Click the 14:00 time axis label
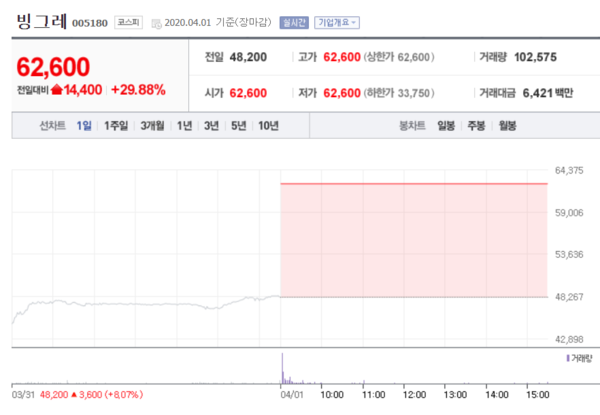Image resolution: width=600 pixels, height=415 pixels. click(x=497, y=394)
